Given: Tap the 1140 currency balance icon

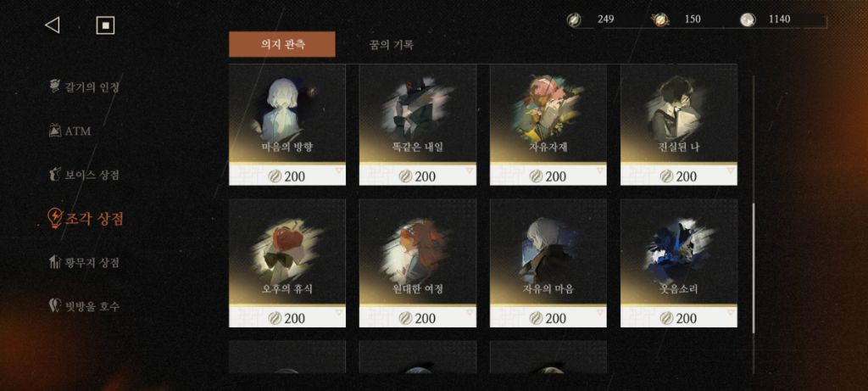Looking at the screenshot, I should tap(748, 20).
